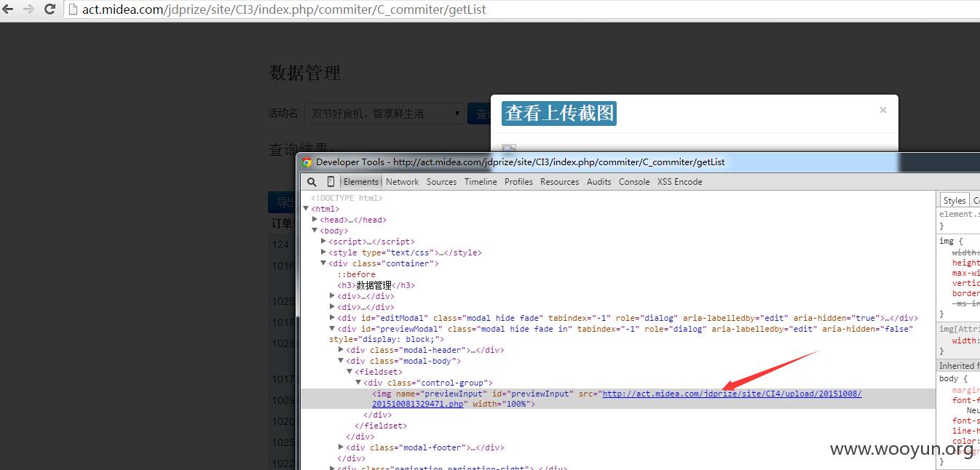Click the img { selector in Styles
Viewport: 980px width, 470px height.
(x=951, y=241)
